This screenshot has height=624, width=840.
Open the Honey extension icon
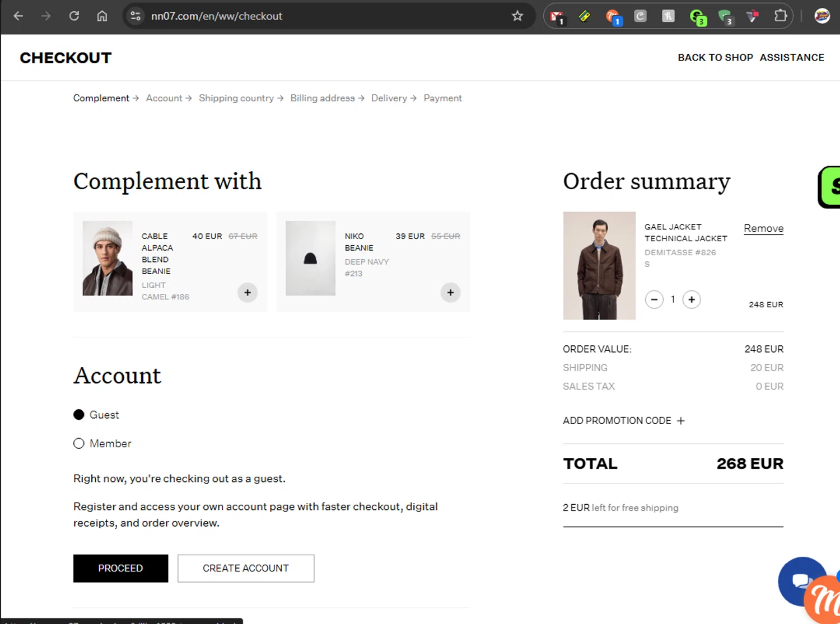(669, 16)
